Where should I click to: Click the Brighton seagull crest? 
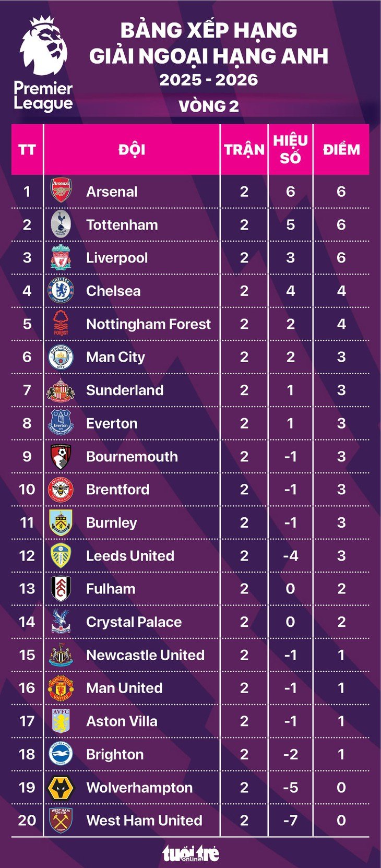click(x=61, y=754)
